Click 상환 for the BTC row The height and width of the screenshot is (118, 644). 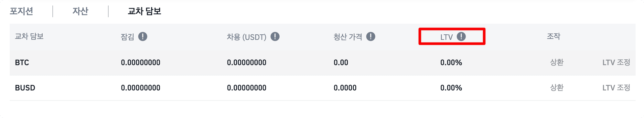coord(557,62)
